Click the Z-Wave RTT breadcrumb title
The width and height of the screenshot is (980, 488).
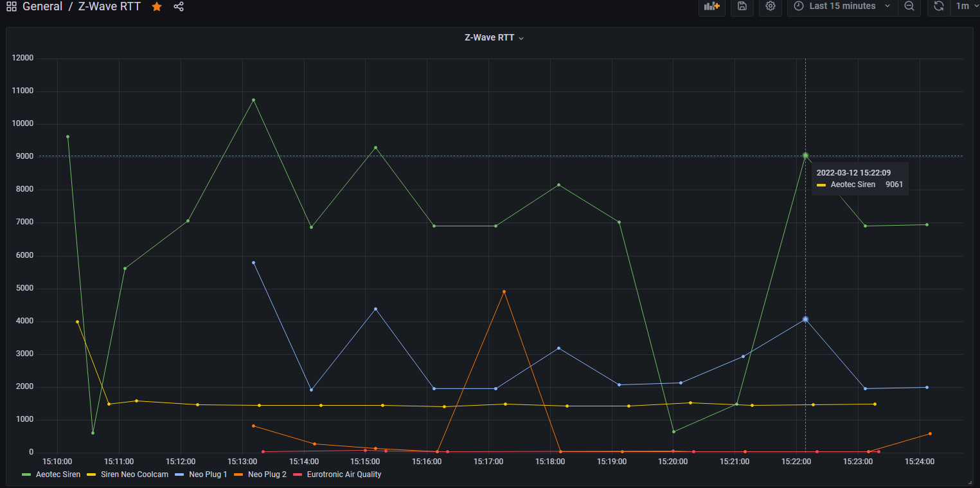109,6
